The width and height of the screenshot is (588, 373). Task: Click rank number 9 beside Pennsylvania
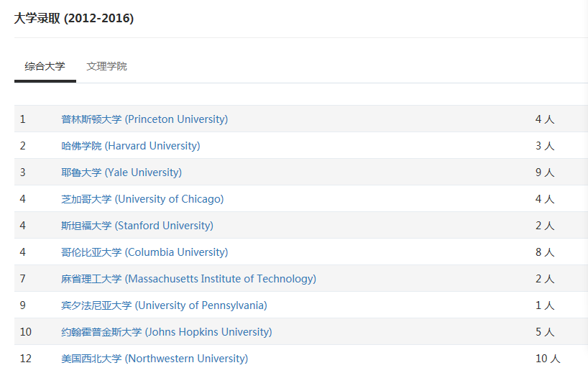23,305
